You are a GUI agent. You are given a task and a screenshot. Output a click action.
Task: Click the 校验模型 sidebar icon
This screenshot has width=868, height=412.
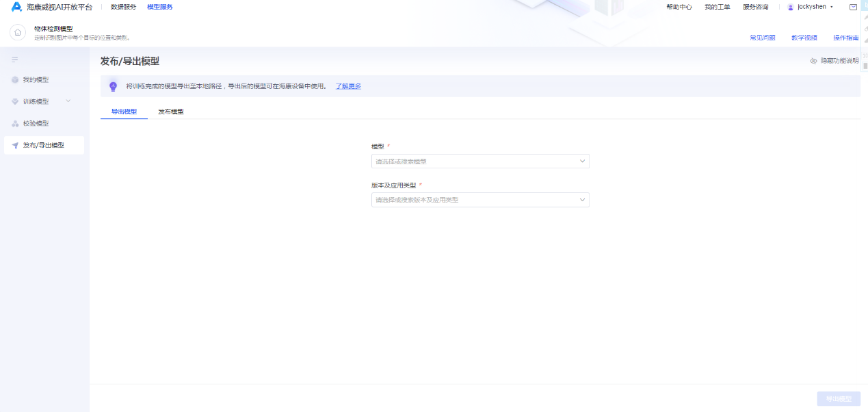click(15, 124)
